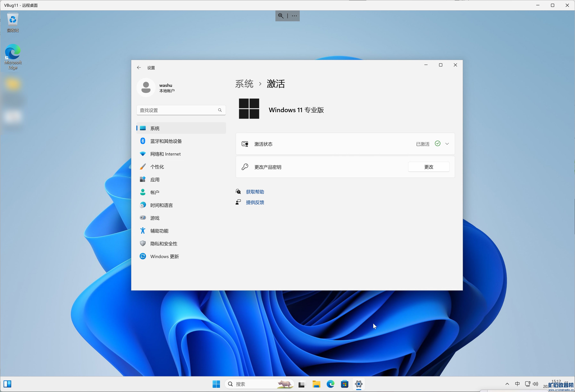Click the search magnifier in 查找设置 box
Image resolution: width=575 pixels, height=392 pixels.
(220, 110)
